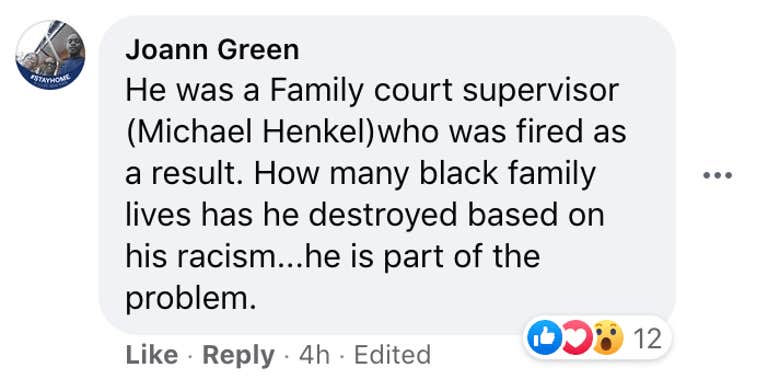Click the 'a result. How many' line
This screenshot has width=768, height=379.
[361, 174]
